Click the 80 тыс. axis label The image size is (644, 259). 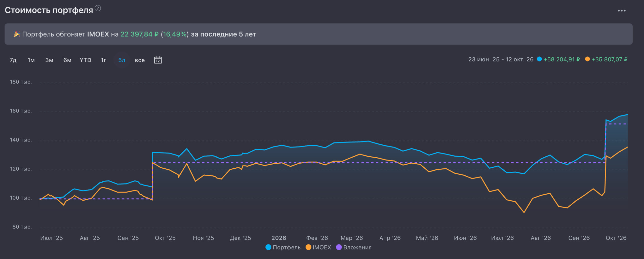click(22, 227)
